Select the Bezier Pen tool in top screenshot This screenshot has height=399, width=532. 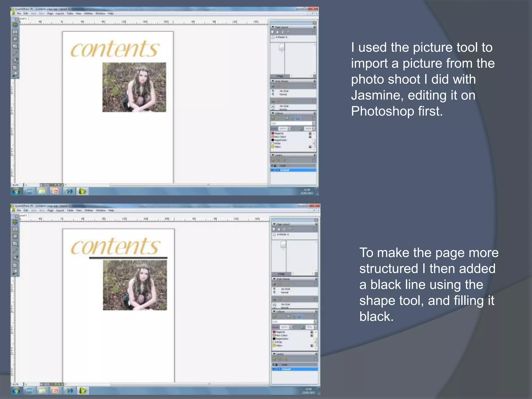point(15,60)
